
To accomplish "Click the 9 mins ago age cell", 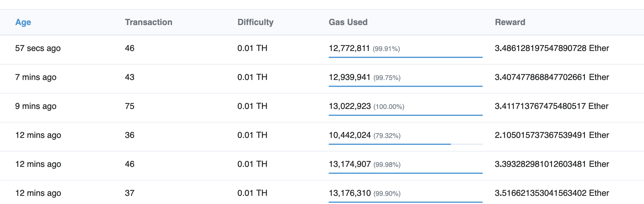I will pyautogui.click(x=36, y=106).
